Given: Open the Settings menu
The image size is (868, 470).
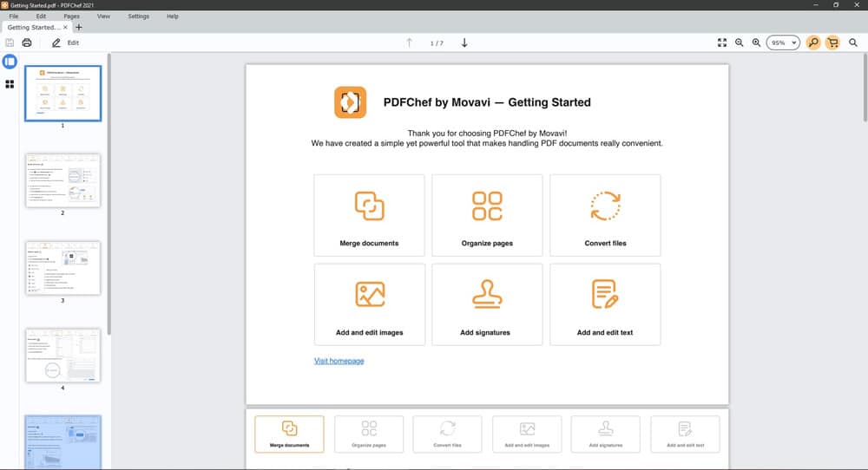Looking at the screenshot, I should tap(138, 16).
